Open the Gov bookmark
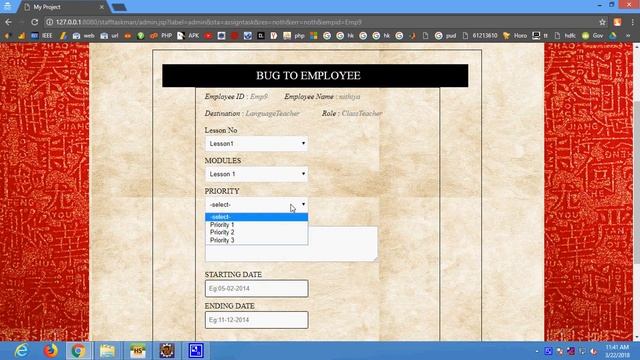 pyautogui.click(x=593, y=36)
